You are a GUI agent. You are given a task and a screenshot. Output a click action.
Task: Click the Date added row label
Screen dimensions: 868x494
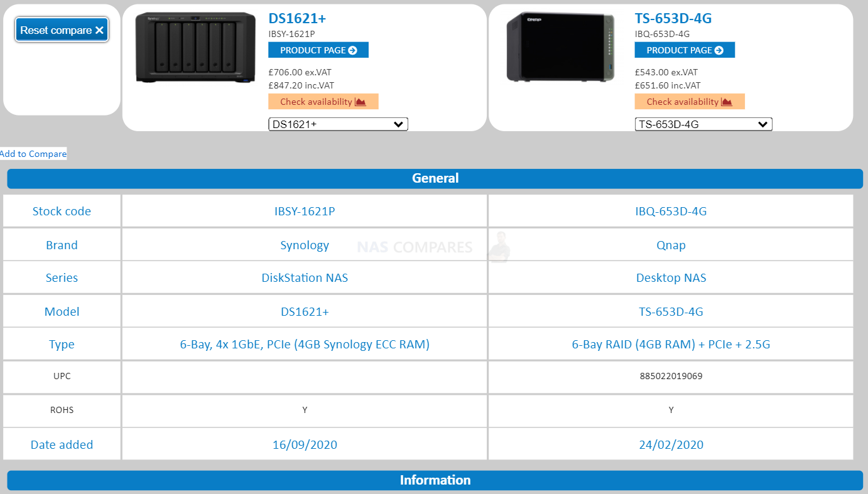(62, 444)
